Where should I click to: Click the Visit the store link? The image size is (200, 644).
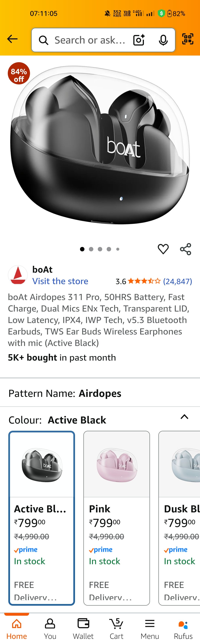(x=60, y=281)
